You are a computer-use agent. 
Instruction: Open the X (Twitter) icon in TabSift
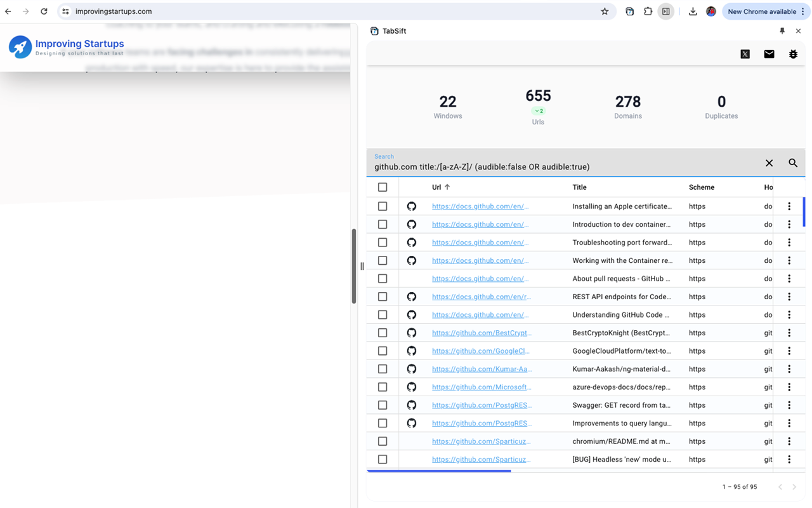coord(745,54)
